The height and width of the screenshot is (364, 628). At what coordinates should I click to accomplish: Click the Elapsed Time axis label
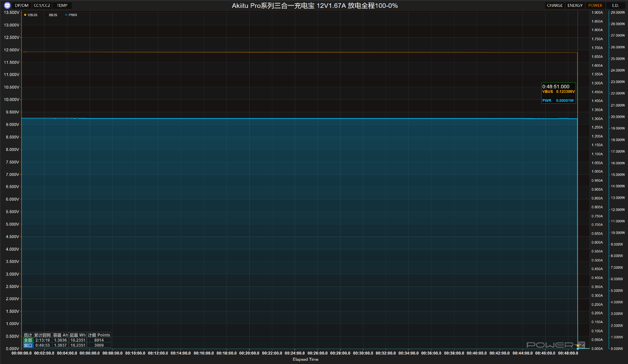pyautogui.click(x=305, y=359)
